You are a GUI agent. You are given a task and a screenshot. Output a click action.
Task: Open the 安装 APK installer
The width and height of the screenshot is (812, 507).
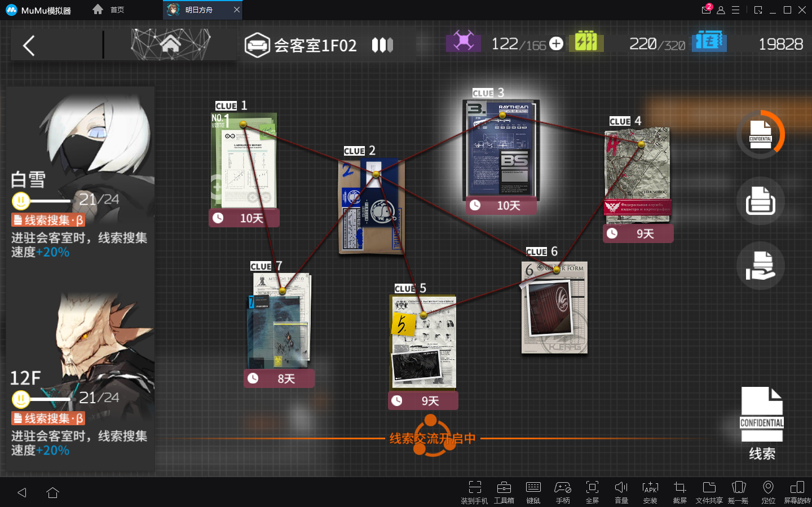(650, 492)
